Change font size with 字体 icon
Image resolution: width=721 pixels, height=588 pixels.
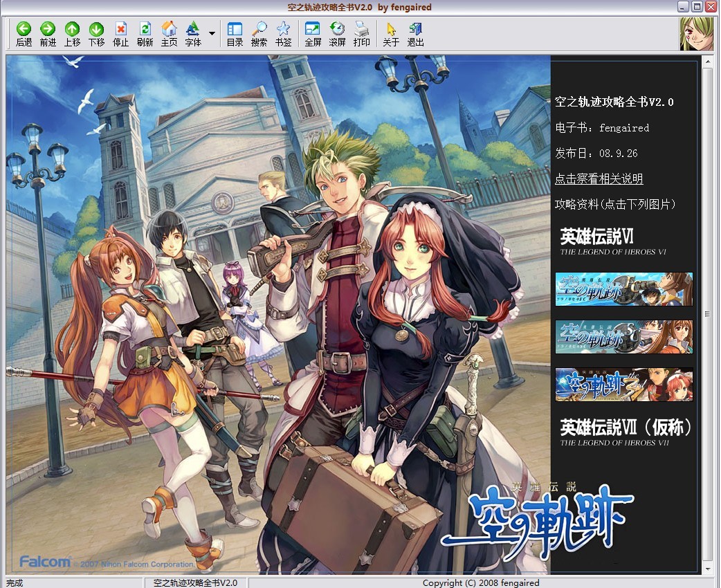point(193,34)
